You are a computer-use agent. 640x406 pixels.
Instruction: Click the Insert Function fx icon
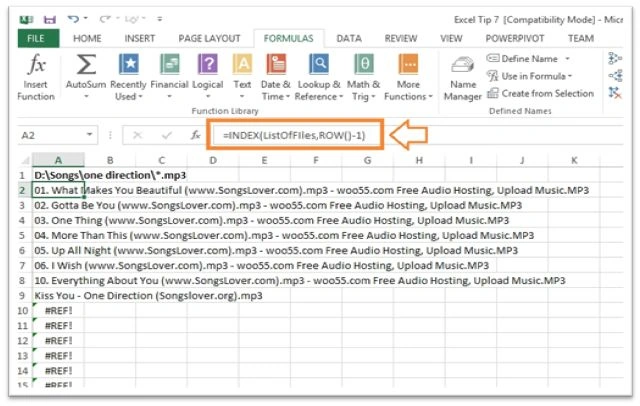(x=36, y=64)
